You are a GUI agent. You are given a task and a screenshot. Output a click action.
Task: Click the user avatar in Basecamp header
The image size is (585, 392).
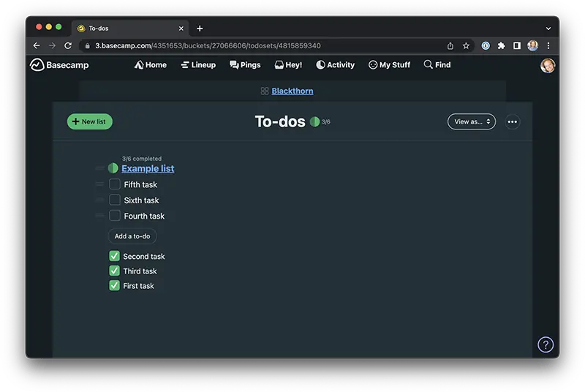547,66
